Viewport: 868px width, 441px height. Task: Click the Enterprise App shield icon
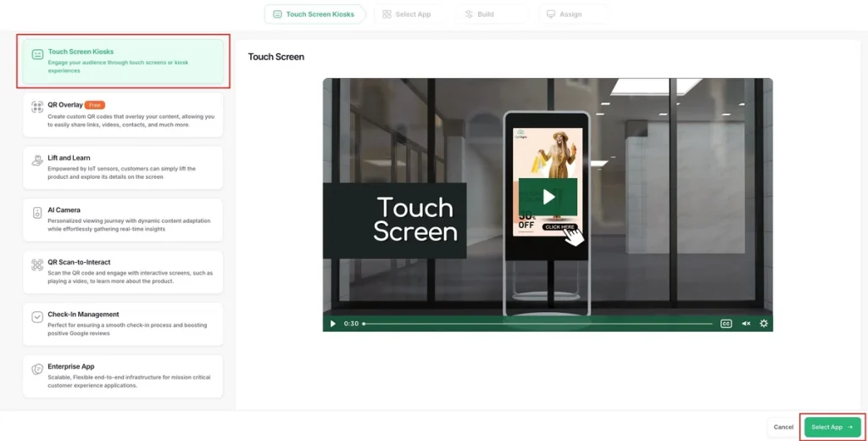(37, 369)
